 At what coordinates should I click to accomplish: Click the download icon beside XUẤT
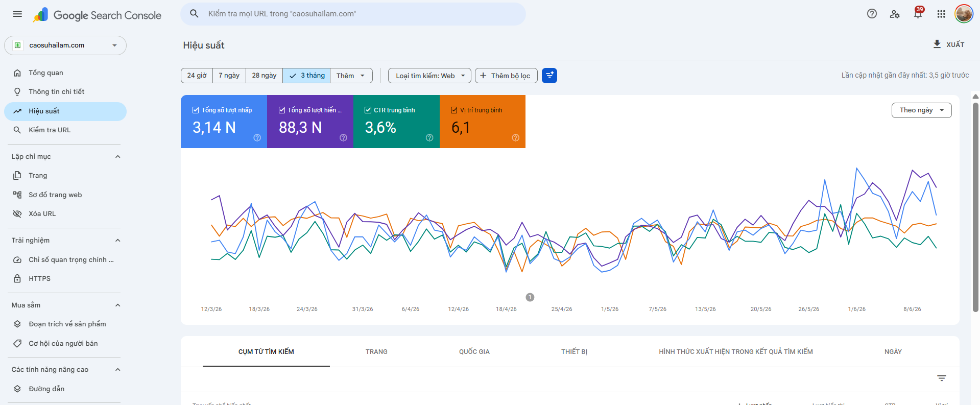click(937, 44)
